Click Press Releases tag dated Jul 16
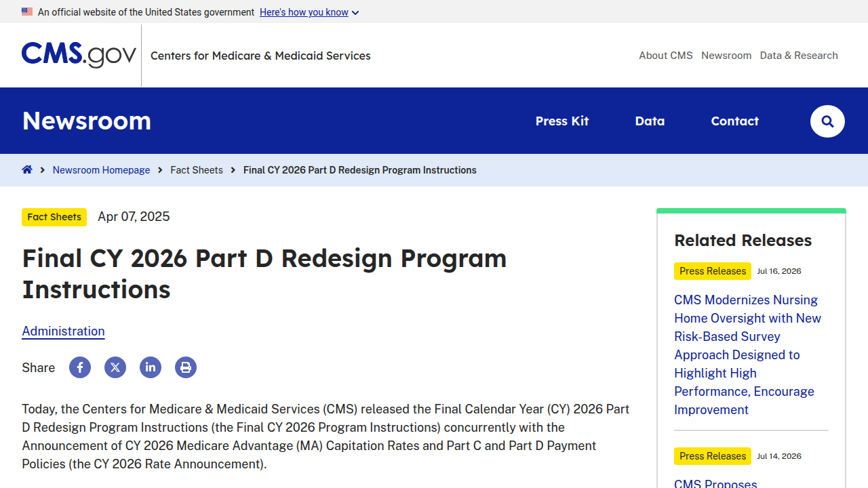Viewport: 868px width, 488px height. click(x=713, y=271)
